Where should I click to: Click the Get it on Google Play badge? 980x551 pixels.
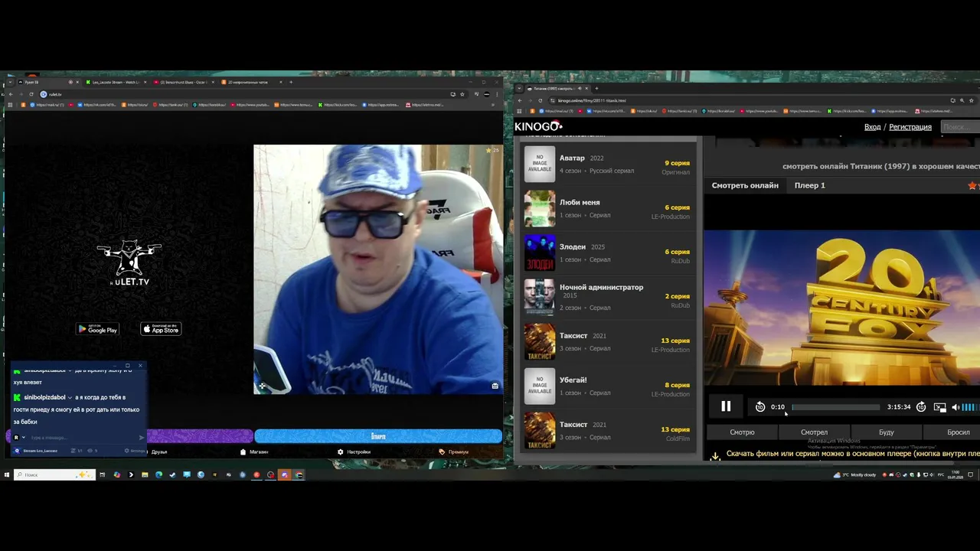click(97, 329)
